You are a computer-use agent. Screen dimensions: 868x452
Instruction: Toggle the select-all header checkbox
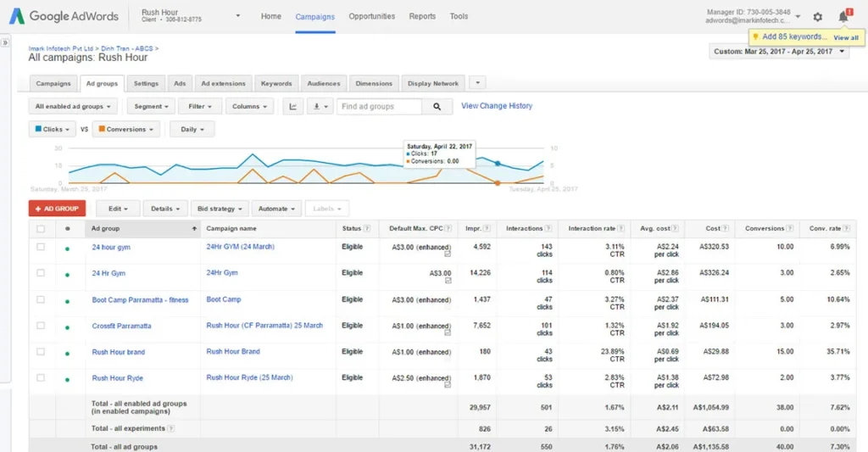(x=41, y=228)
